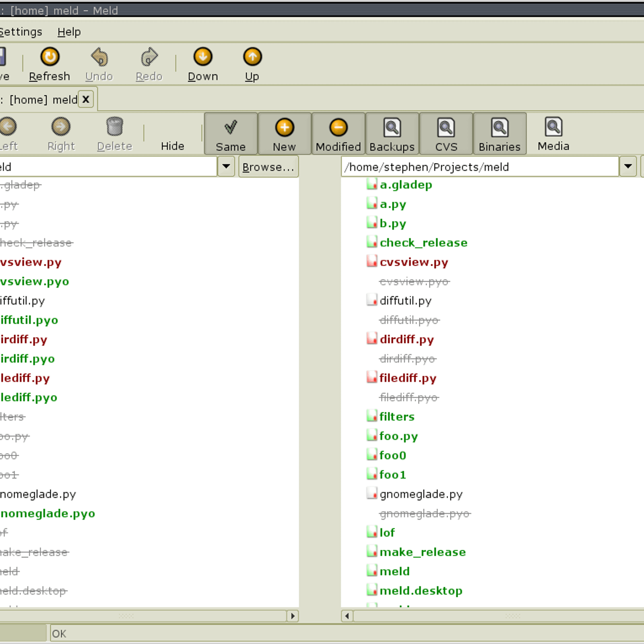644x644 pixels.
Task: Open the left path dropdown arrow
Action: 226,166
